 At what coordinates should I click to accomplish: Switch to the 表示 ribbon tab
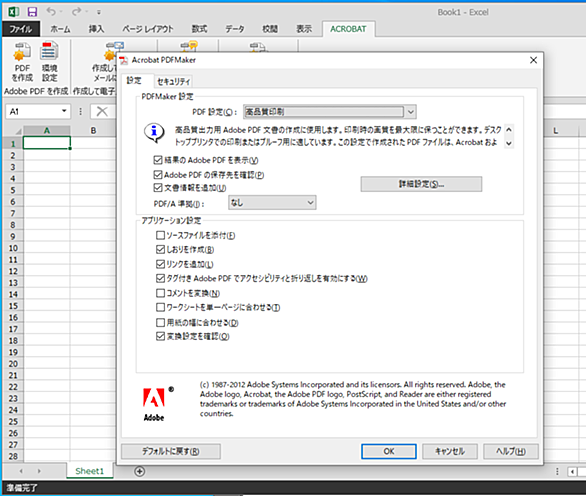[x=304, y=29]
